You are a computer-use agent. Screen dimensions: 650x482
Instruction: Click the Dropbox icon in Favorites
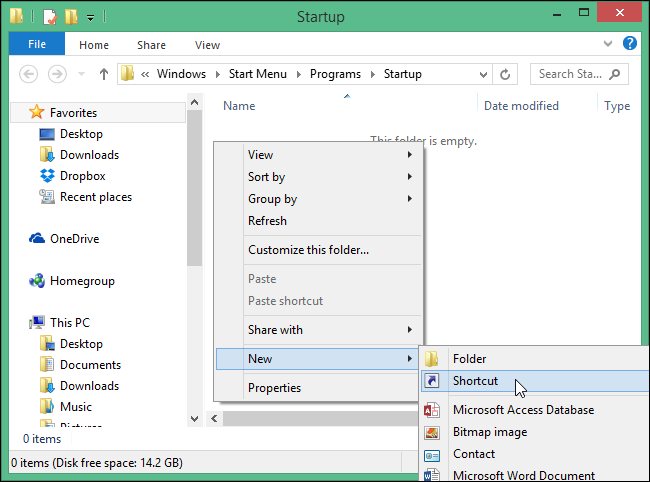pyautogui.click(x=46, y=176)
